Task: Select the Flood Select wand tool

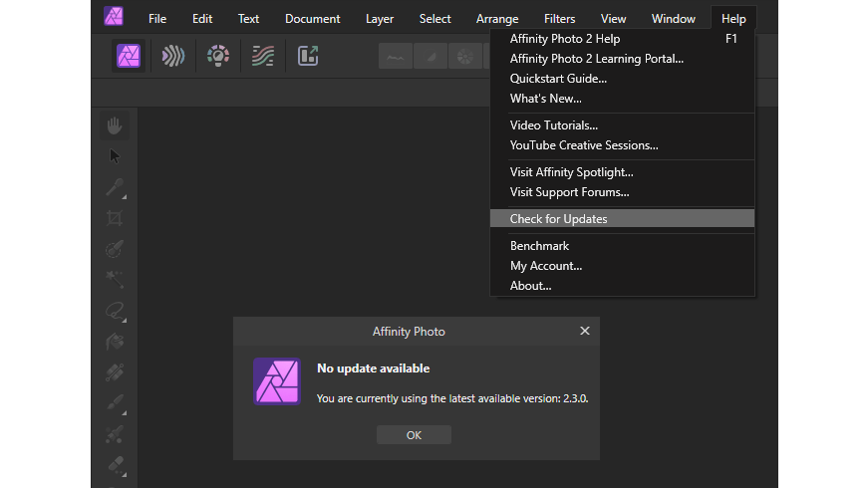Action: [115, 280]
